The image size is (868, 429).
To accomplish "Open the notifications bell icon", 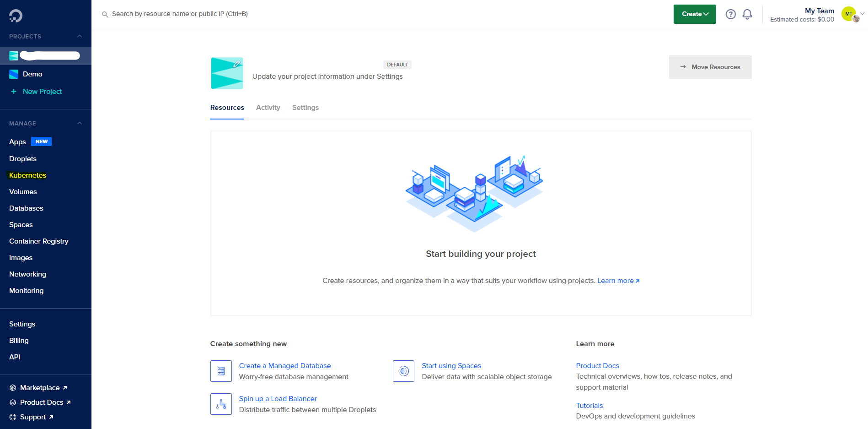I will point(747,14).
